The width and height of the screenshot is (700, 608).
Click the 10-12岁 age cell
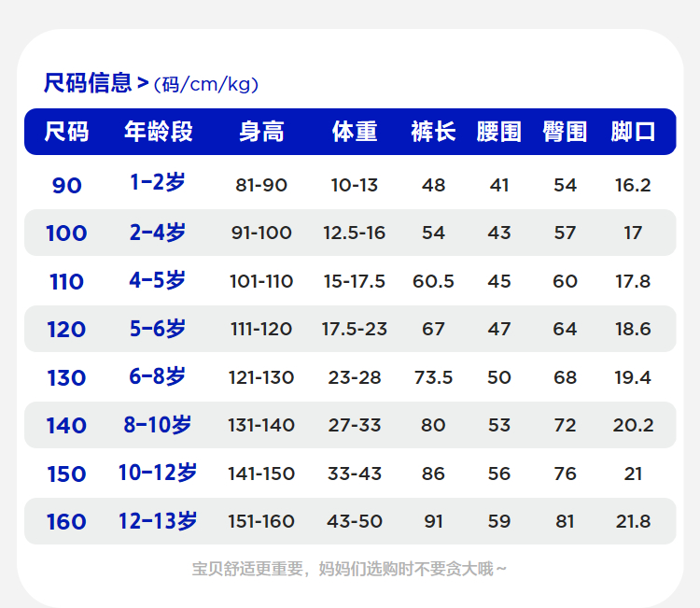click(x=158, y=473)
